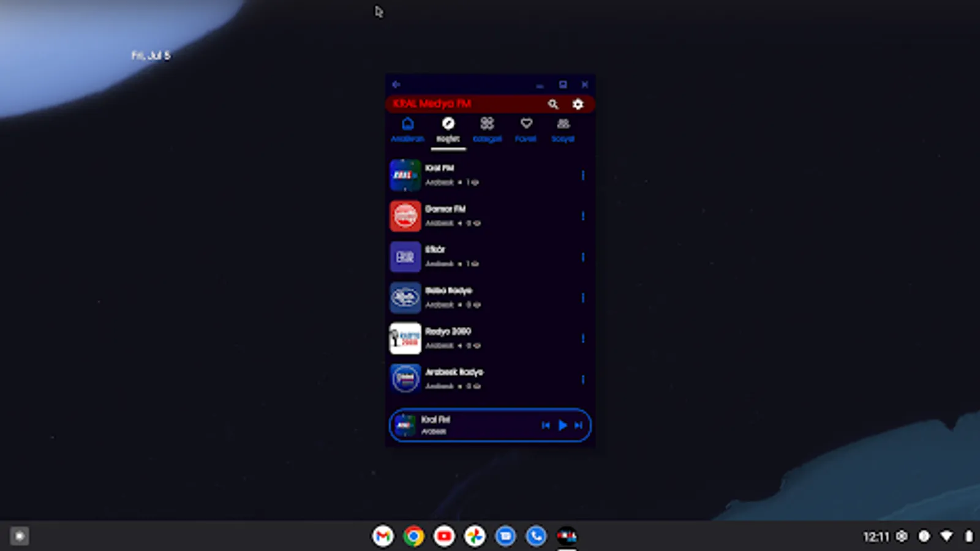
Task: Tap the back arrow above the red banner
Action: click(x=396, y=84)
